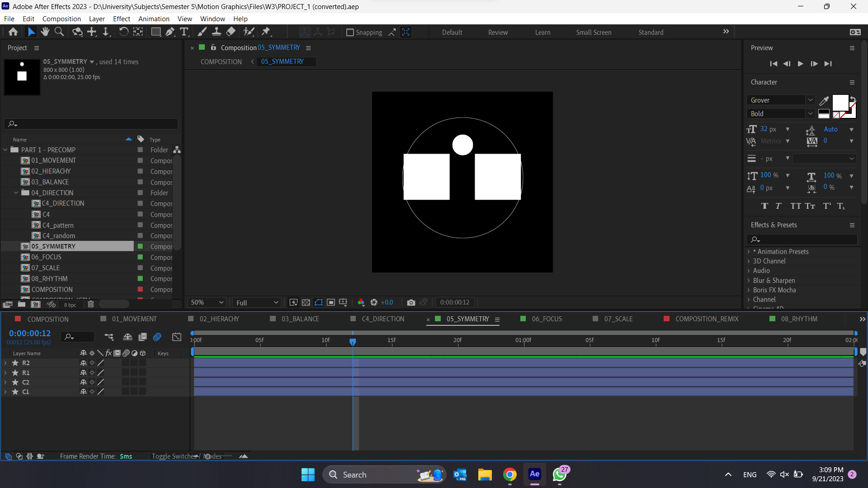The width and height of the screenshot is (868, 488).
Task: Select the Hand tool in the toolbar
Action: point(45,32)
